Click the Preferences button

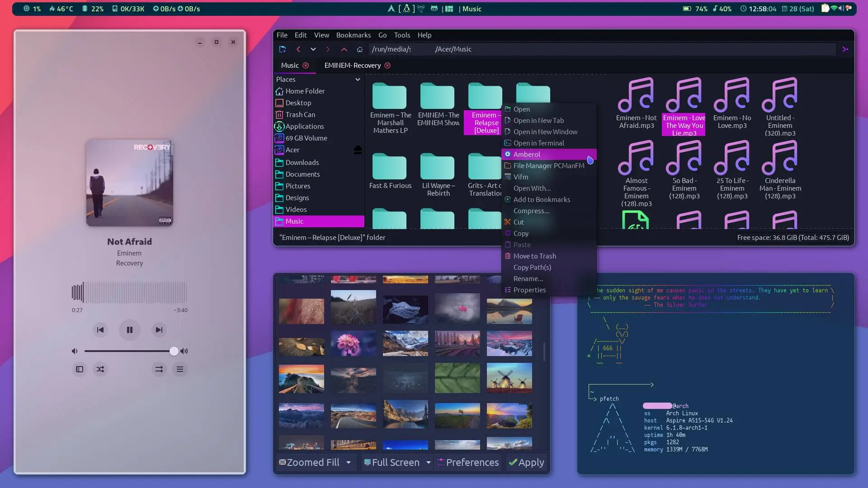click(x=468, y=462)
